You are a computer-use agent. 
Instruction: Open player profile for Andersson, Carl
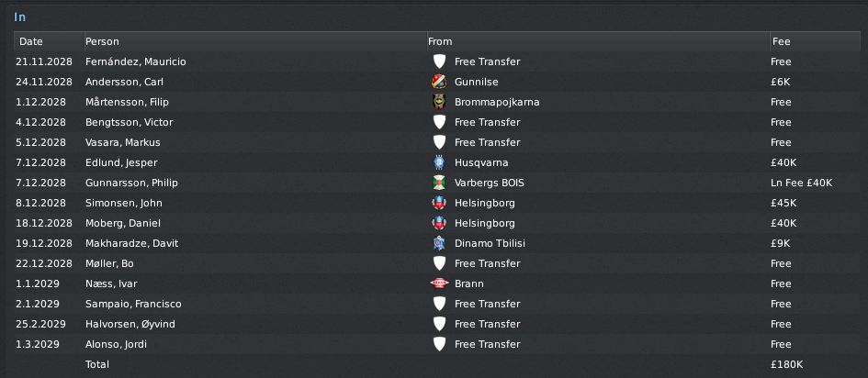tap(124, 82)
